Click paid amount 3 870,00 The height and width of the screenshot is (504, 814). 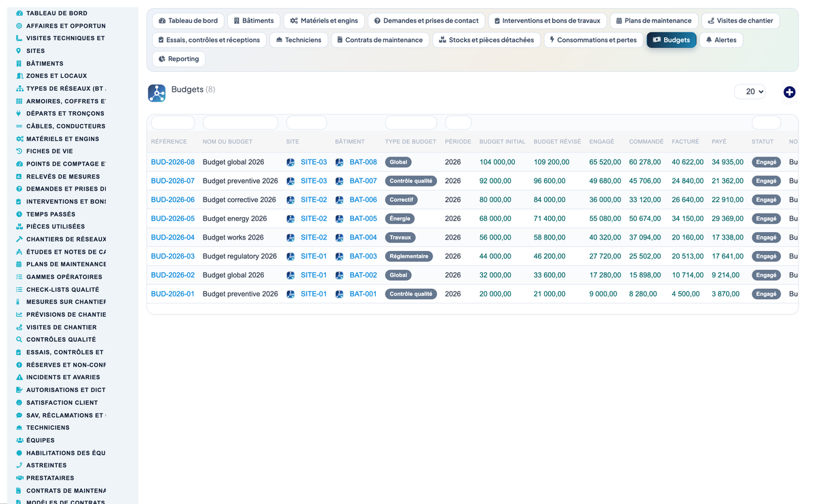pyautogui.click(x=727, y=294)
